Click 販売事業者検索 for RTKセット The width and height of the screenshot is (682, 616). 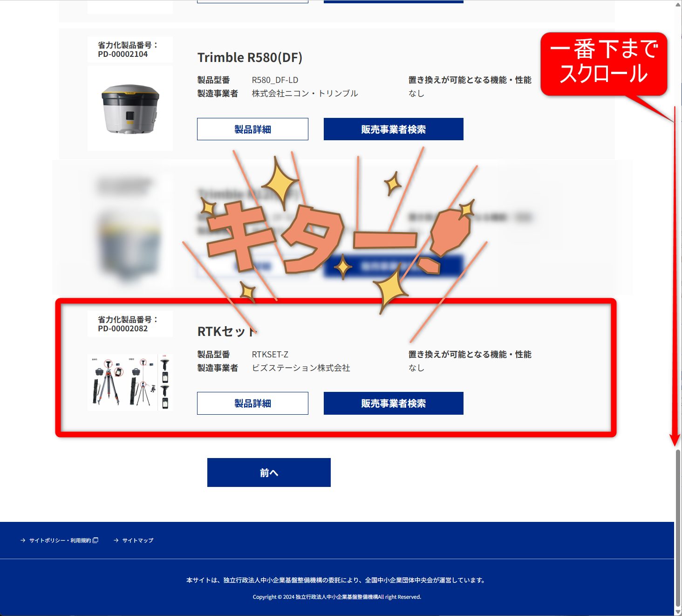tap(393, 403)
